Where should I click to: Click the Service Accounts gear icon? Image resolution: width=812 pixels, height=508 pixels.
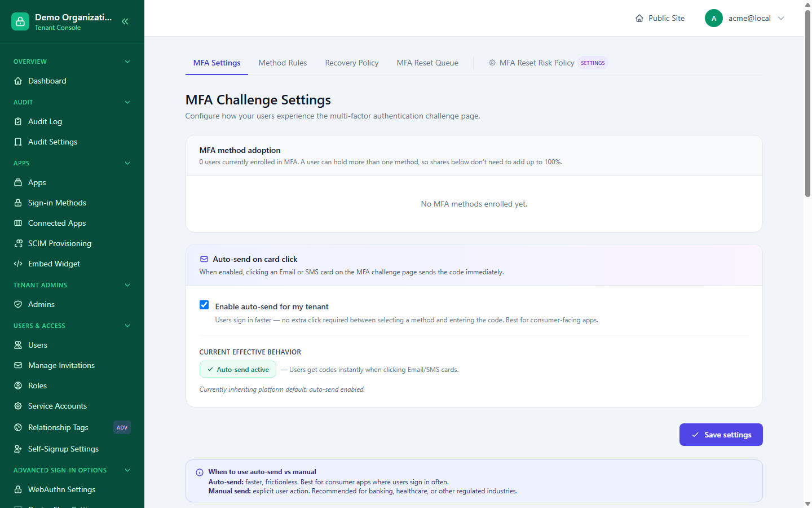(x=18, y=406)
